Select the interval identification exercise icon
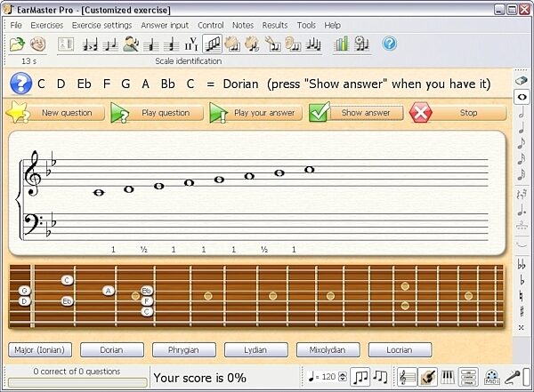 pyautogui.click(x=110, y=44)
